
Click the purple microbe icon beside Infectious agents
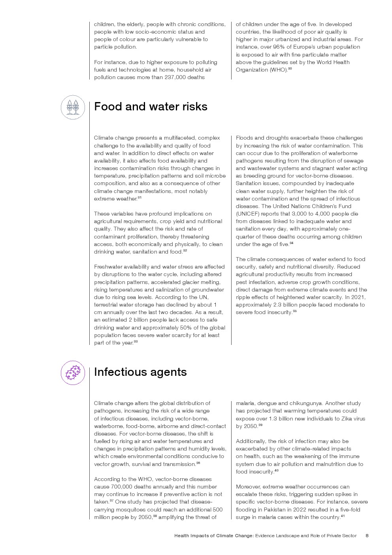point(73,373)
